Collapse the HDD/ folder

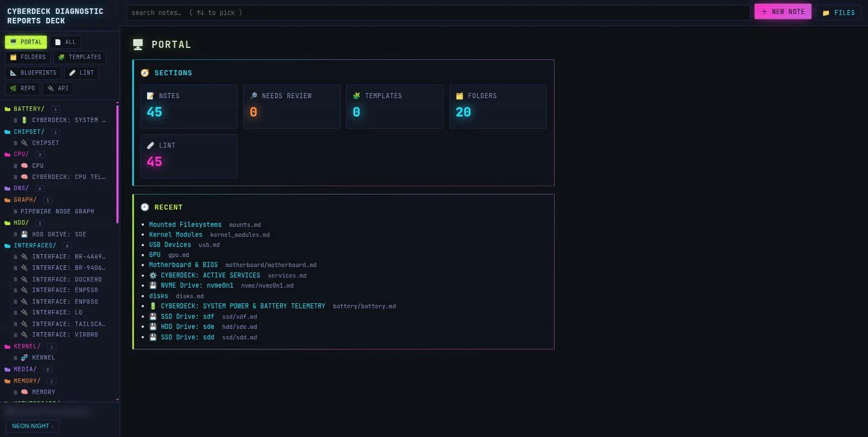click(21, 223)
